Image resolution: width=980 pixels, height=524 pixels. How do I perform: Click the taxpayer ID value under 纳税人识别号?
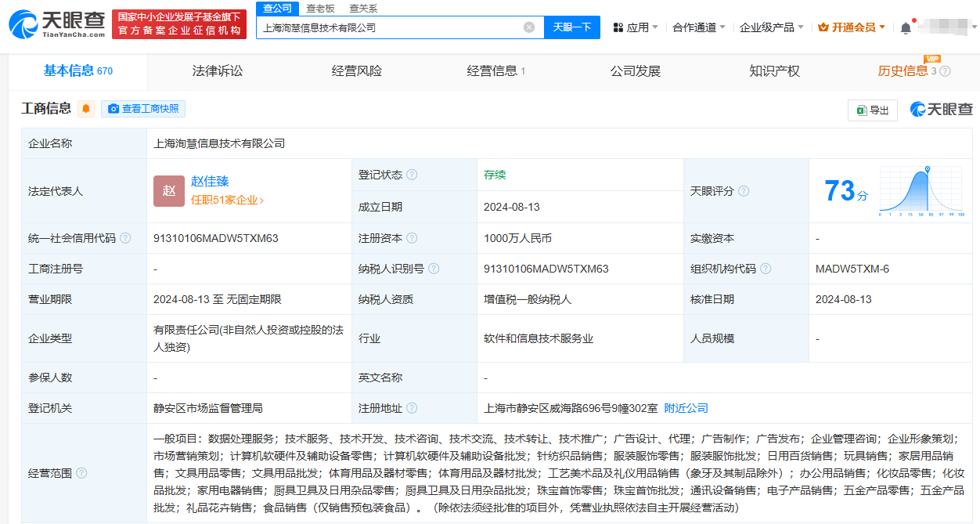tap(546, 269)
